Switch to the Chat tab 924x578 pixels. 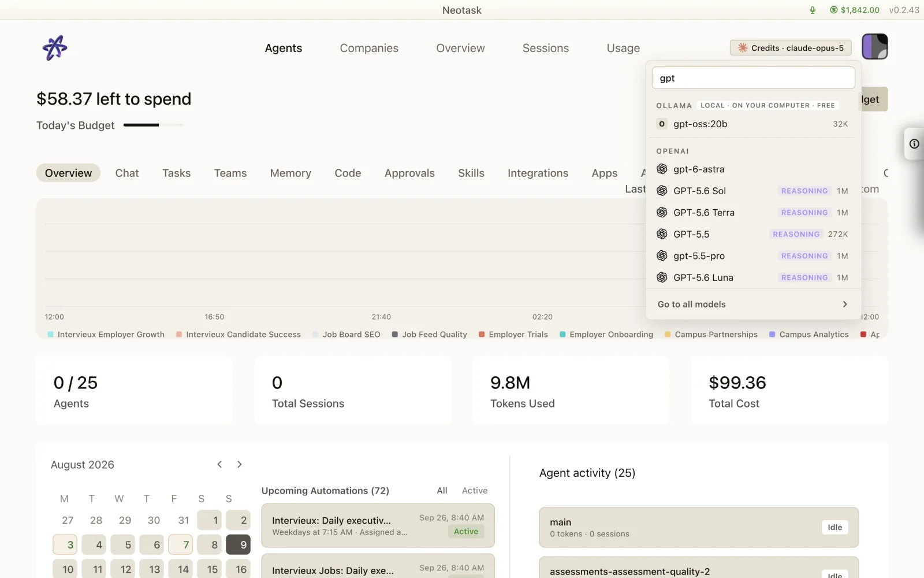(127, 173)
